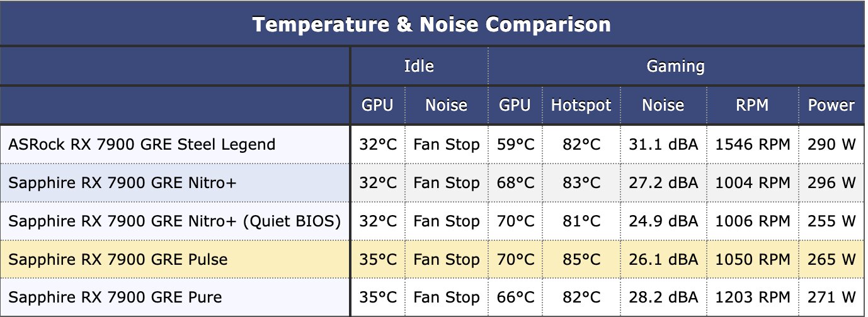This screenshot has height=317, width=868.
Task: Select the Gaming column group header
Action: coord(676,66)
